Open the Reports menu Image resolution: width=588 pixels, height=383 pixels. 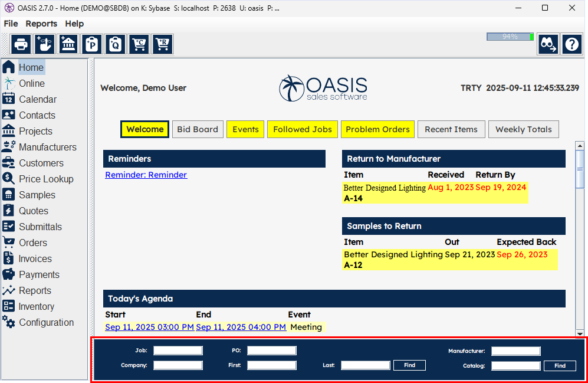(x=41, y=24)
